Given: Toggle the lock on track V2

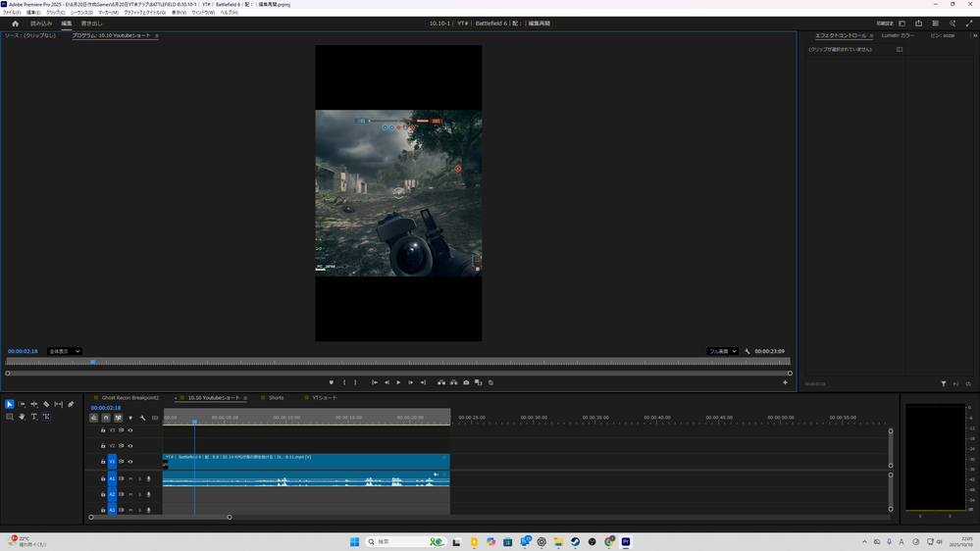Looking at the screenshot, I should click(103, 446).
